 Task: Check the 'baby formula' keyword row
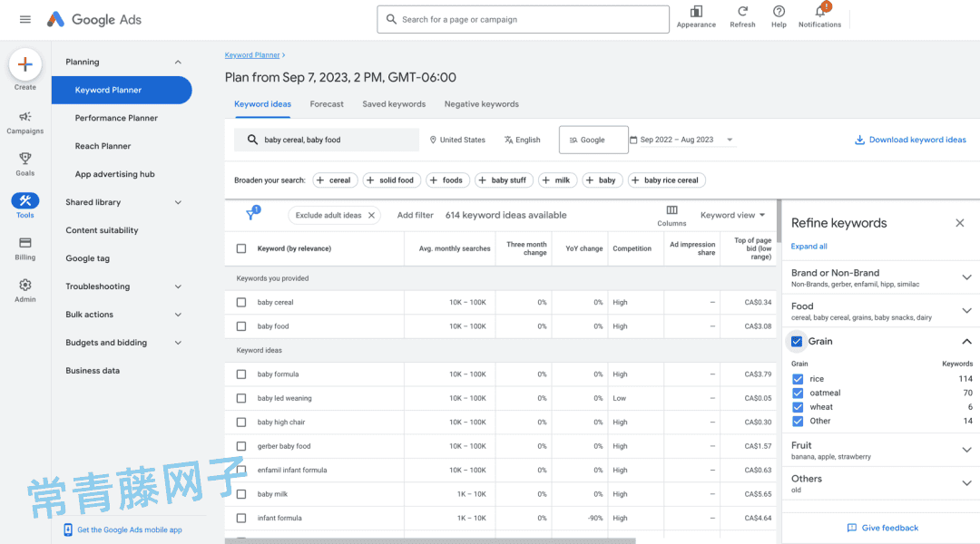[x=241, y=374]
